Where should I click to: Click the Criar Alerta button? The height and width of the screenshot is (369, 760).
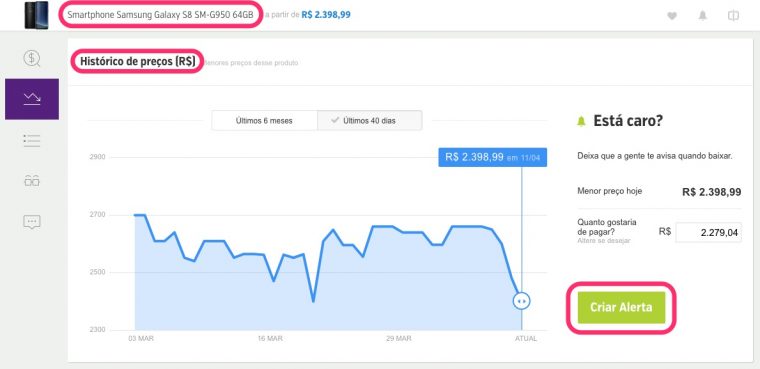pos(621,307)
